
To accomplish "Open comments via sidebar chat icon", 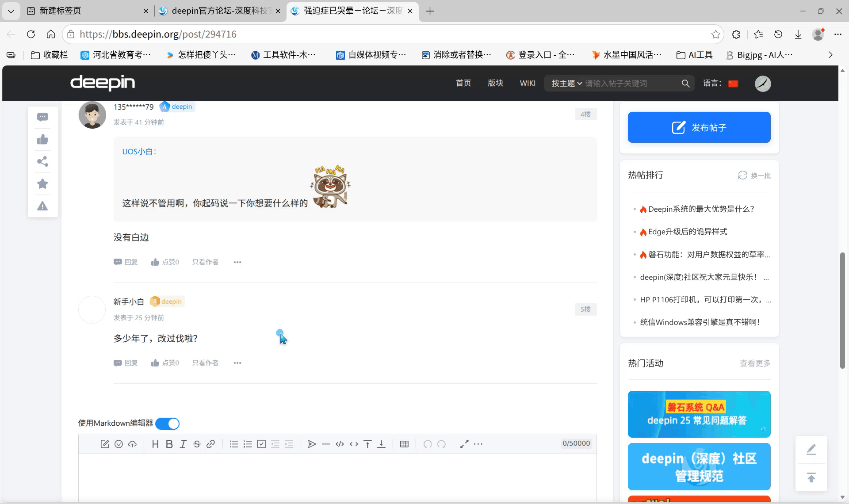I will pos(42,117).
